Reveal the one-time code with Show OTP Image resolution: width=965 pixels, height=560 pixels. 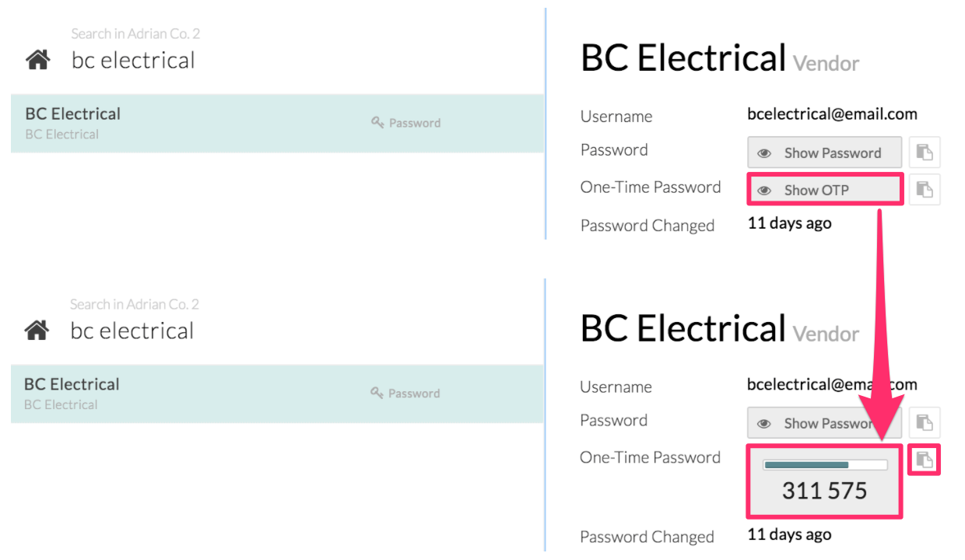pos(825,190)
